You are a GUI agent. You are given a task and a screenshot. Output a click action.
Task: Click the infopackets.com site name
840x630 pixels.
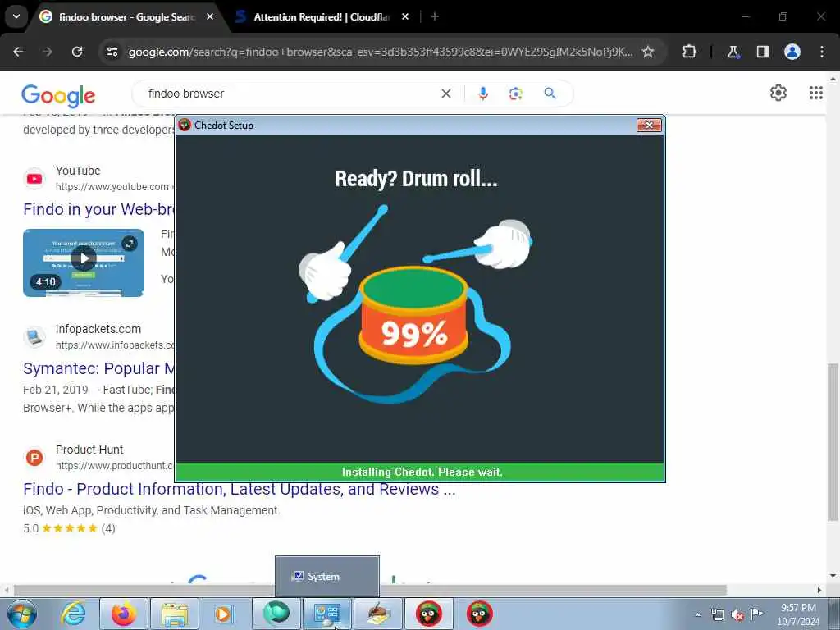tap(98, 329)
